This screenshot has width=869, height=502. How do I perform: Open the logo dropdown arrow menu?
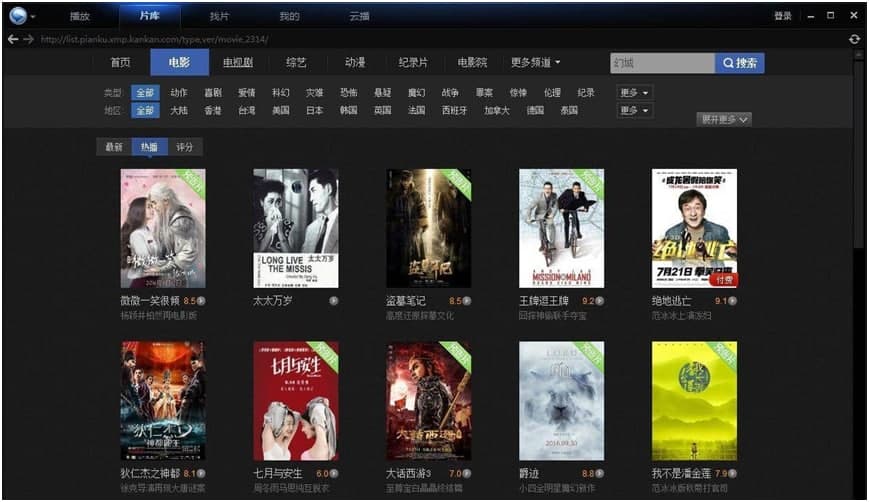33,17
